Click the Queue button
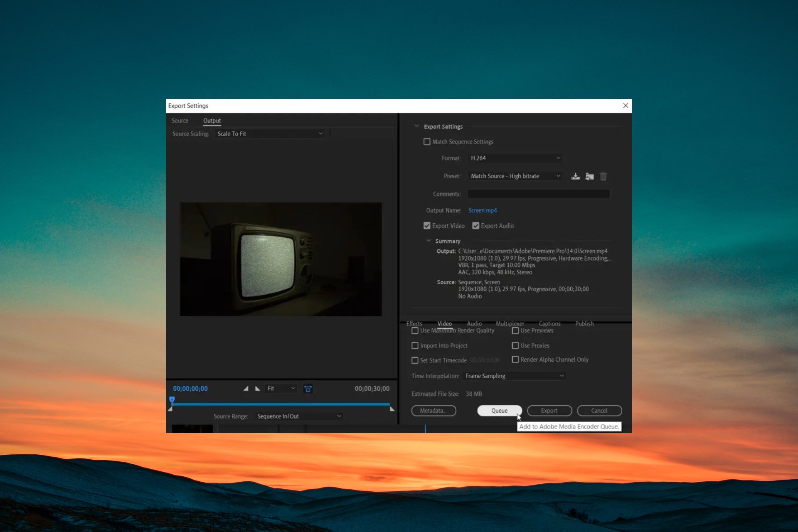This screenshot has width=798, height=532. 500,411
